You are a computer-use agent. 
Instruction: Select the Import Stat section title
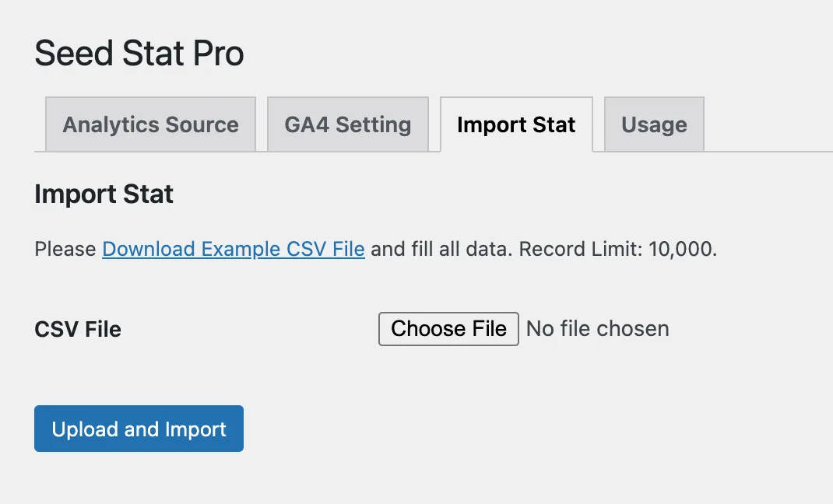[x=104, y=194]
